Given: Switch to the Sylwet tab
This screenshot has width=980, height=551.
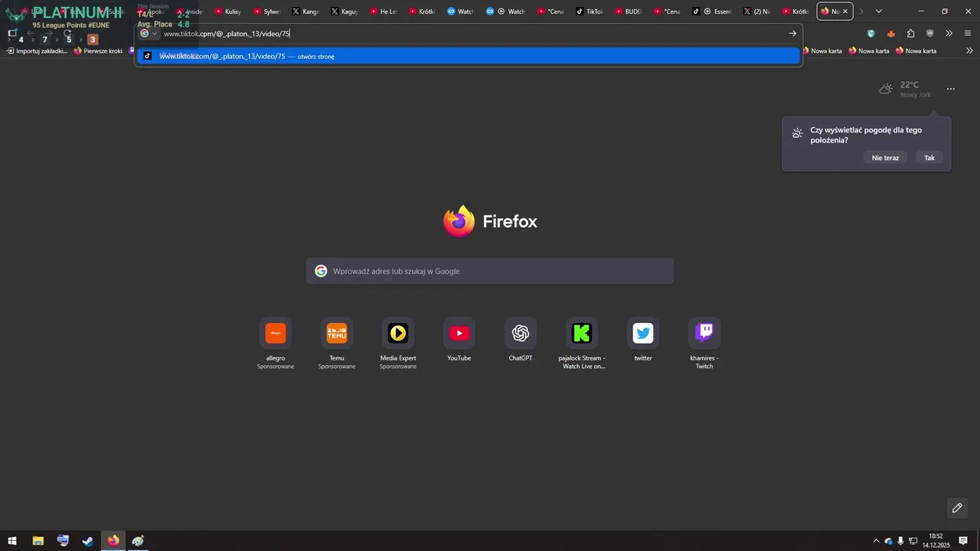Looking at the screenshot, I should click(266, 11).
